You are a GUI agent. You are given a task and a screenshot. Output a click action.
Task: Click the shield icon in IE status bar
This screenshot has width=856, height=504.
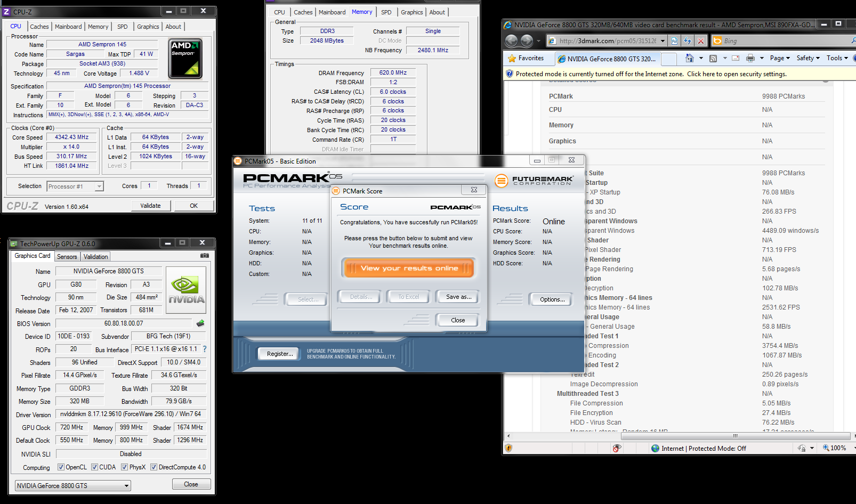(508, 448)
